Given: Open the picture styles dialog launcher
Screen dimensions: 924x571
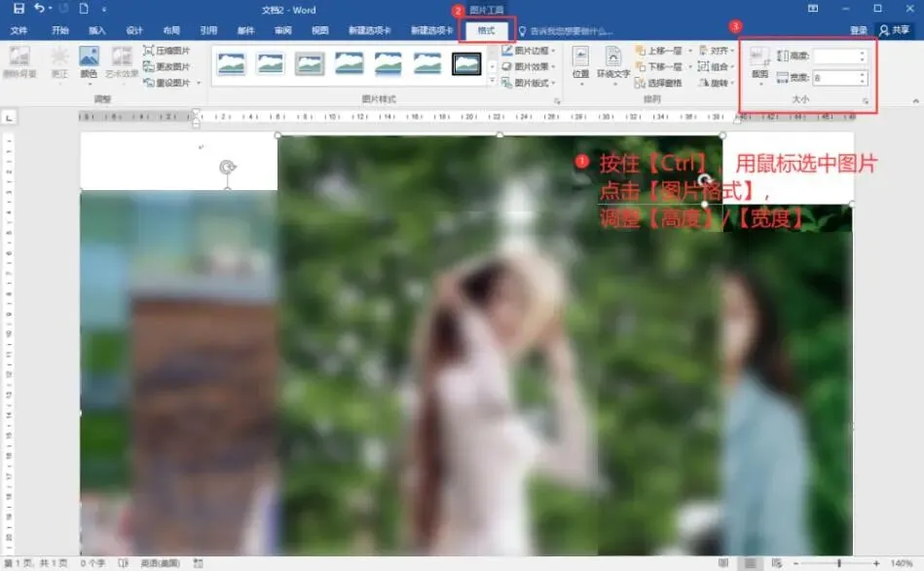Looking at the screenshot, I should tap(557, 101).
